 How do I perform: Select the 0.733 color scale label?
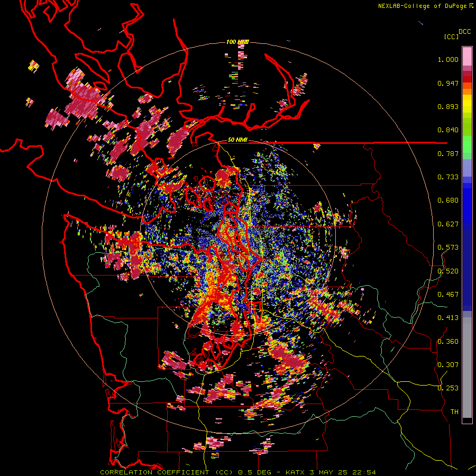pos(448,177)
